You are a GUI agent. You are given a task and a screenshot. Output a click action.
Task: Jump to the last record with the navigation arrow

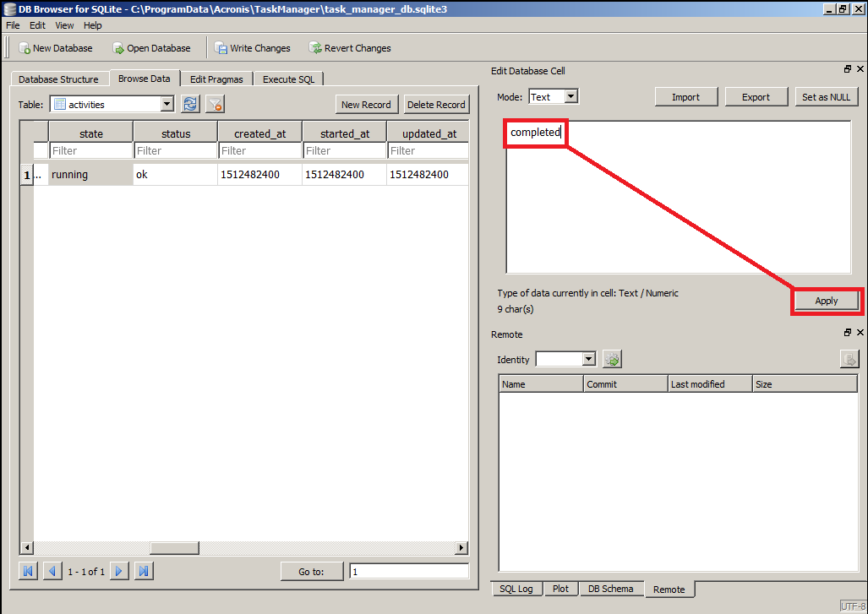point(144,571)
